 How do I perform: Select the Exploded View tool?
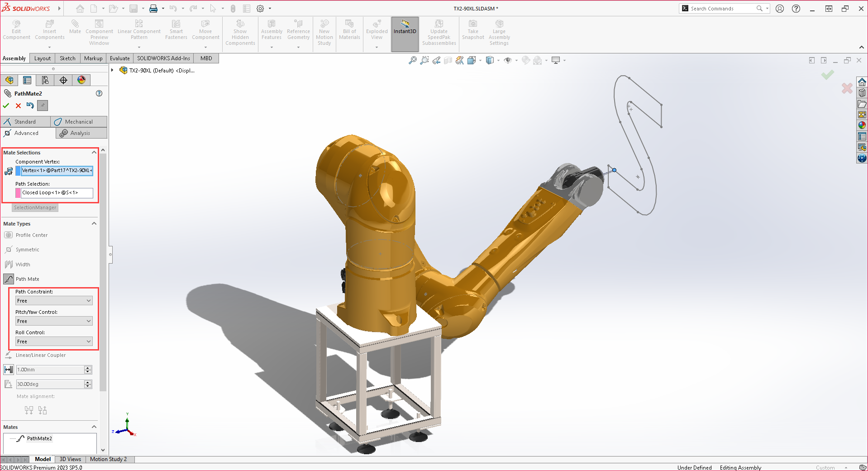(x=376, y=31)
